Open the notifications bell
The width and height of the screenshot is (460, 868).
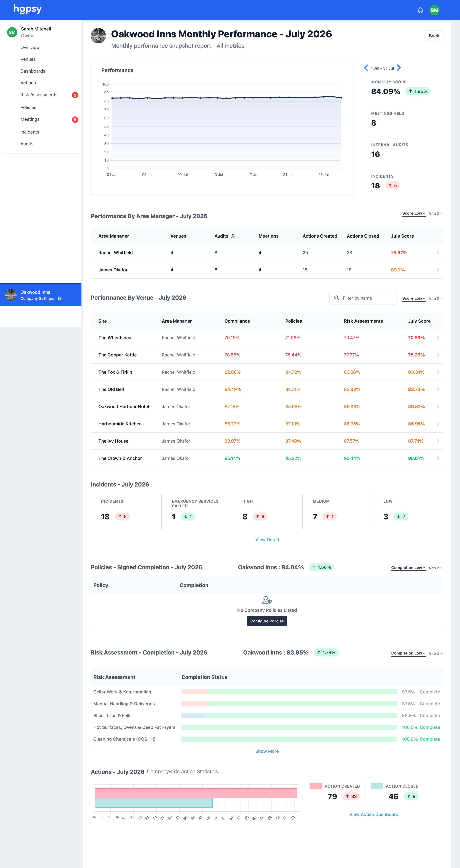(420, 10)
